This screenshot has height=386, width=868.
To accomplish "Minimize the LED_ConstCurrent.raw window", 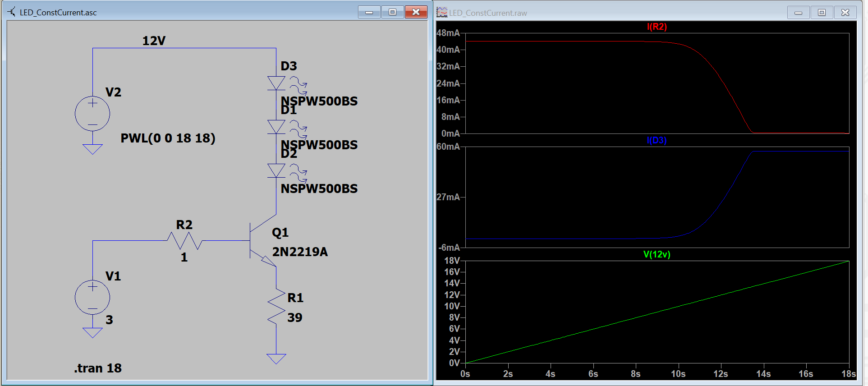I will tap(799, 13).
